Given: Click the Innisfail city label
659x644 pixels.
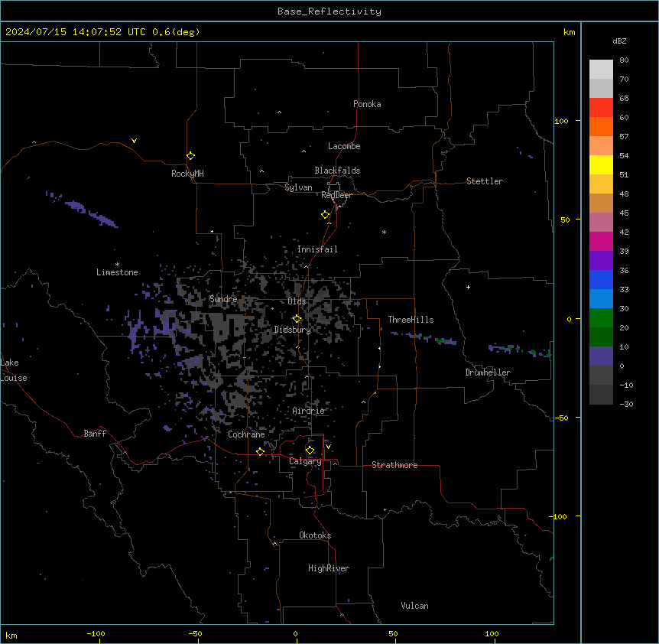Looking at the screenshot, I should pos(317,249).
